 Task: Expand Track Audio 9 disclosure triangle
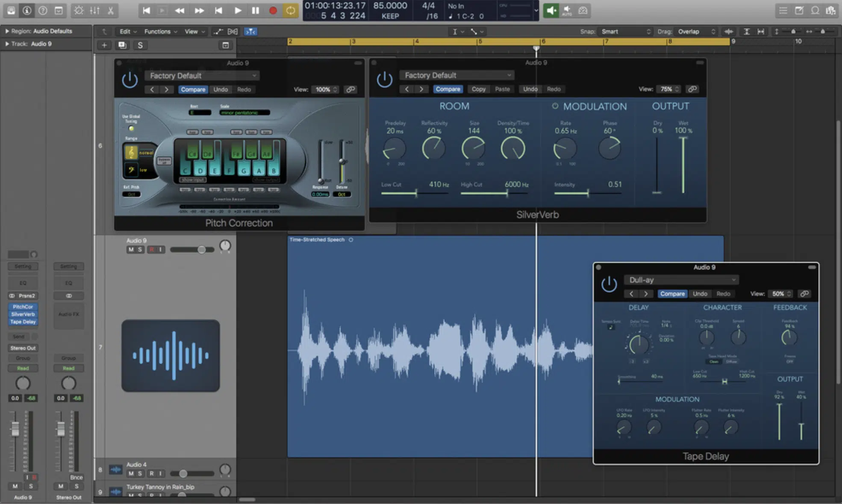[7, 44]
